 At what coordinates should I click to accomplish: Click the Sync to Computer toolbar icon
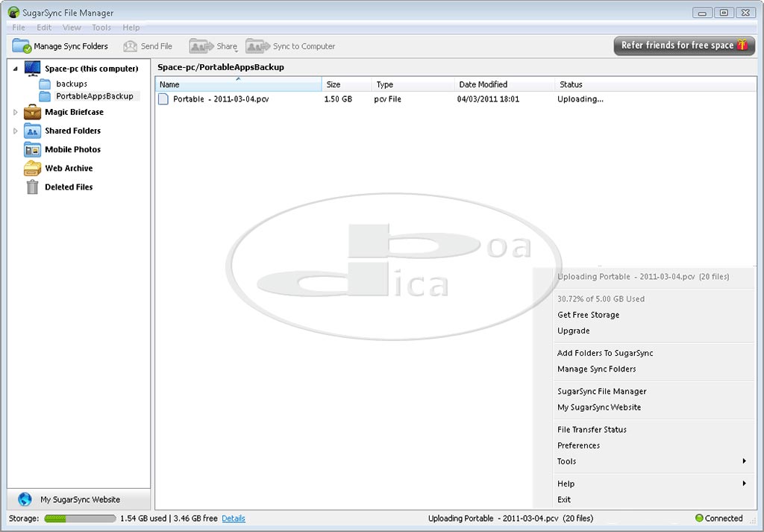(257, 46)
